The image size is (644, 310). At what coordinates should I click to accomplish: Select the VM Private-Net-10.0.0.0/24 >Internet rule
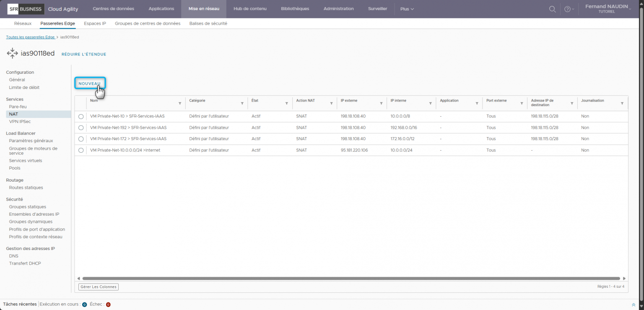click(x=81, y=150)
